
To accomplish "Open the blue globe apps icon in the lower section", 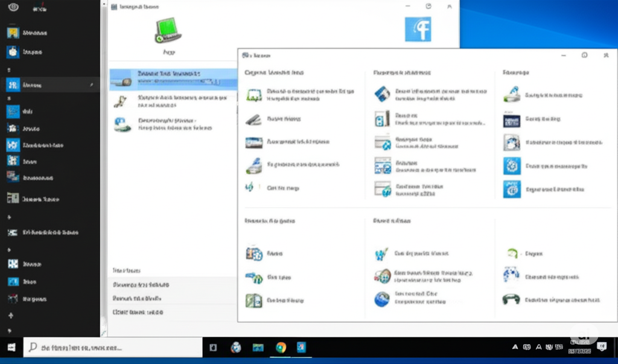I will click(254, 254).
